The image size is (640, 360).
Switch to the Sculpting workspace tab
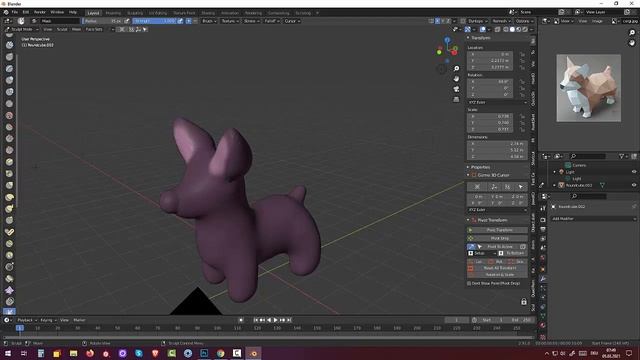click(x=135, y=13)
